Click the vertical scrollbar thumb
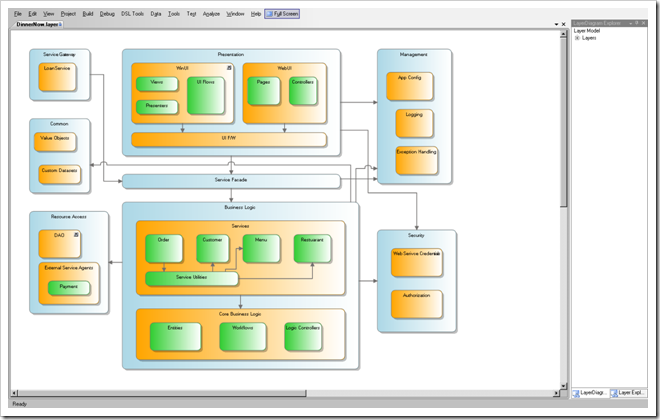The height and width of the screenshot is (420, 660). [563, 122]
